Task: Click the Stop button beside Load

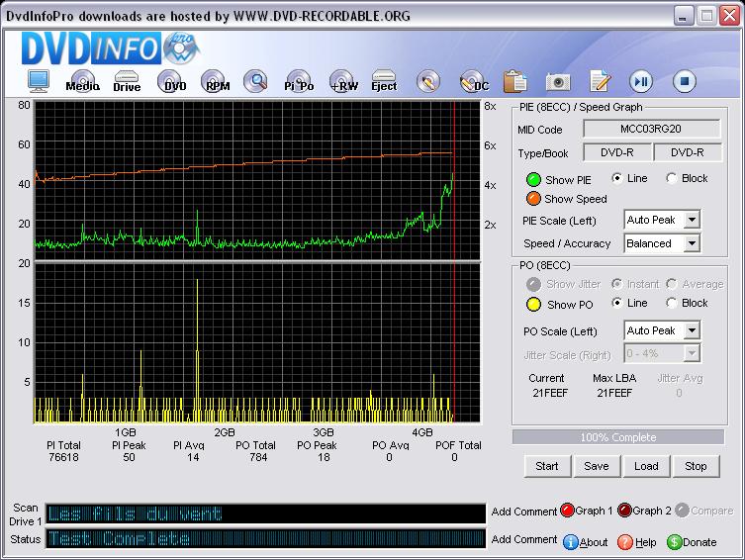Action: click(x=696, y=466)
